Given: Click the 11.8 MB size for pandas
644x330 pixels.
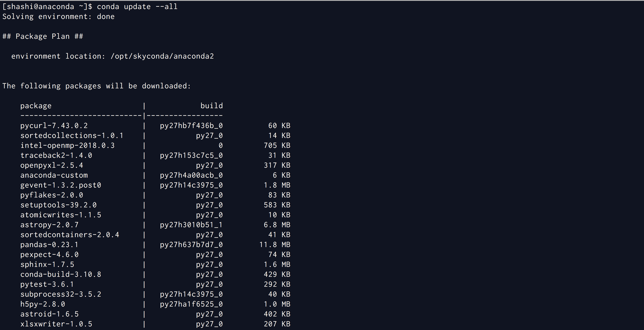Looking at the screenshot, I should pos(274,245).
